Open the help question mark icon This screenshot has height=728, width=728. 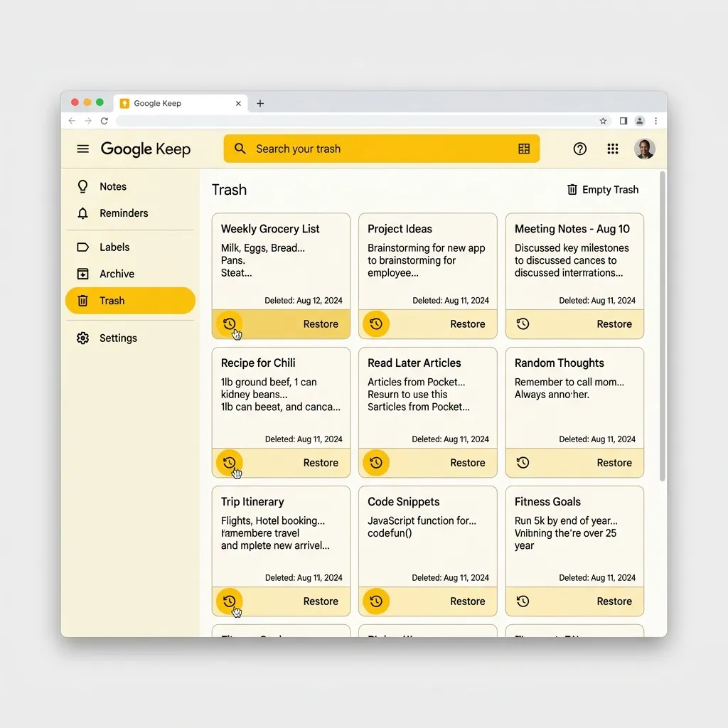click(580, 149)
